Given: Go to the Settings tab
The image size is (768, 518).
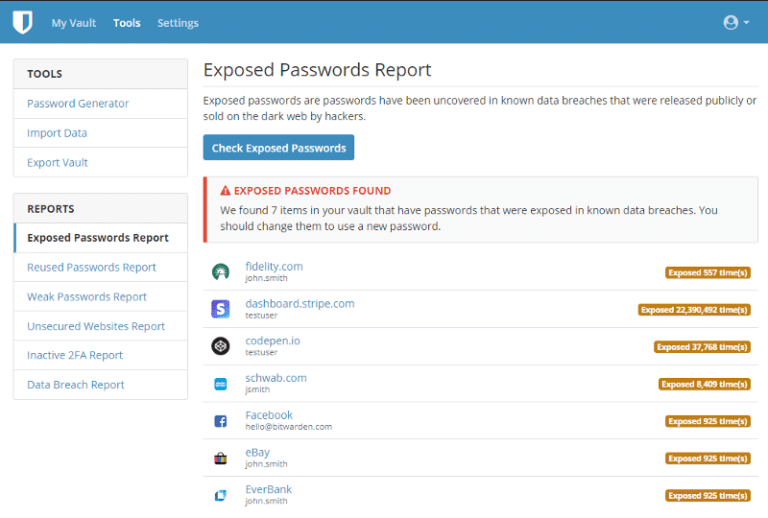Looking at the screenshot, I should 178,23.
